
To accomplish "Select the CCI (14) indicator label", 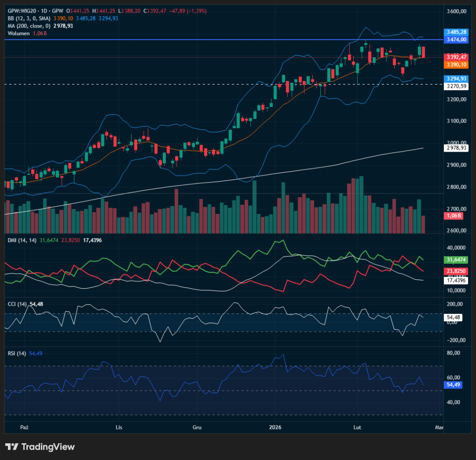I will coord(17,304).
